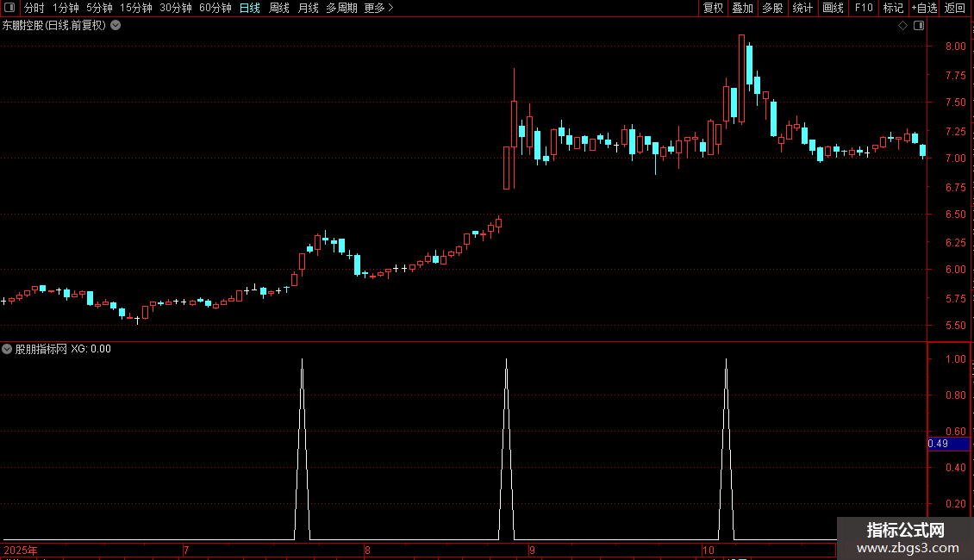This screenshot has width=974, height=560.
Task: Click the window split icon on main chart
Action: tap(919, 26)
